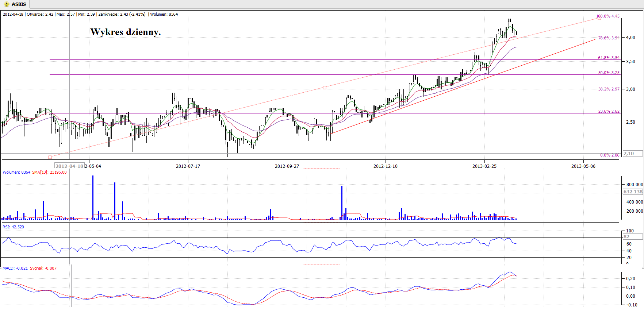The width and height of the screenshot is (644, 309).
Task: Click the 0,00 value on MACD axis
Action: (x=630, y=296)
